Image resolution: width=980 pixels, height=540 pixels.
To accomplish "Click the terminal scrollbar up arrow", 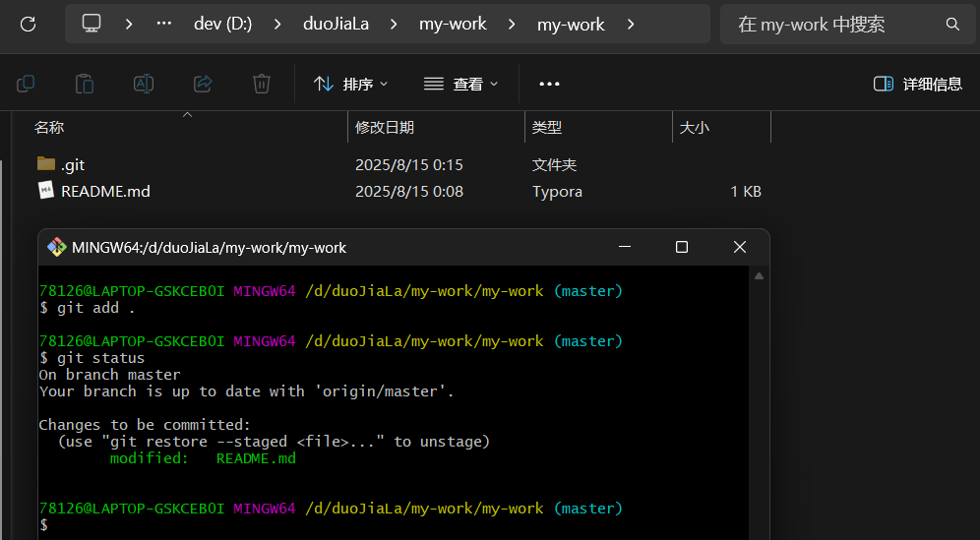I will click(x=759, y=275).
